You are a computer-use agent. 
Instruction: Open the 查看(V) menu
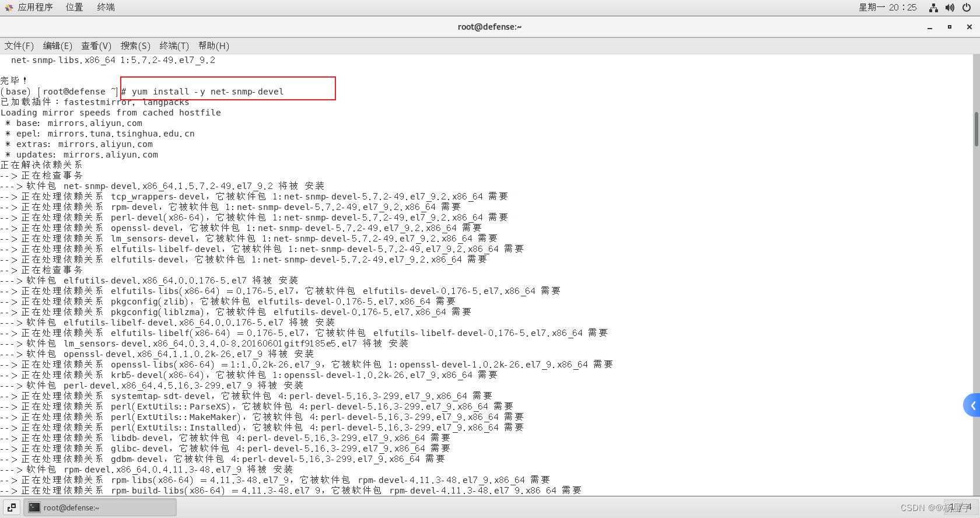coord(96,45)
